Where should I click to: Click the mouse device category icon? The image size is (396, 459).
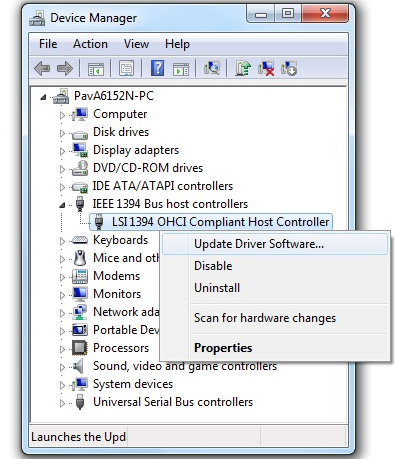coord(80,258)
